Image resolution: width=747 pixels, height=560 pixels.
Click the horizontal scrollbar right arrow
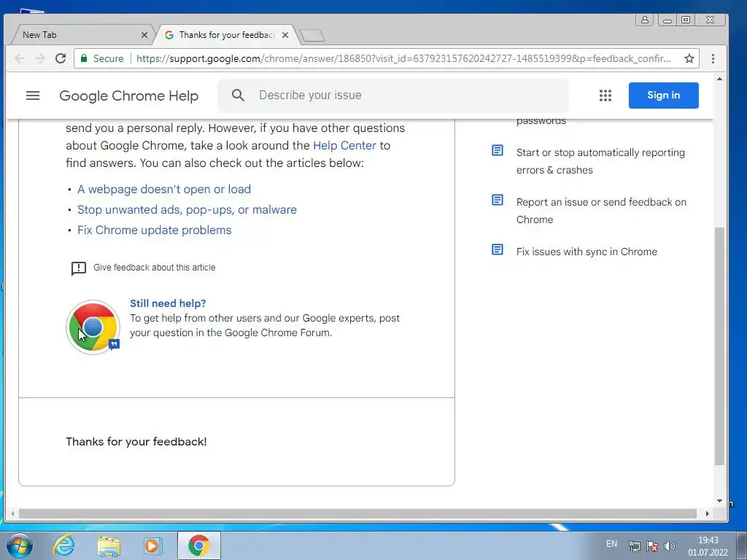point(708,514)
